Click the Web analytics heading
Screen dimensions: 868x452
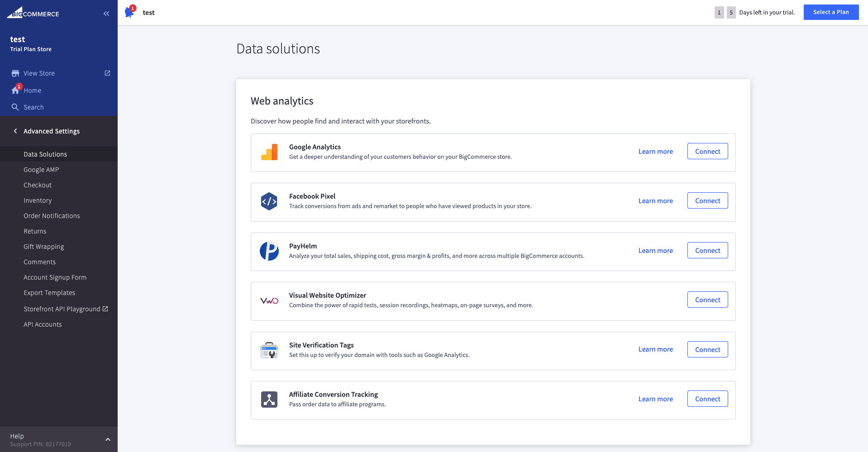(282, 101)
